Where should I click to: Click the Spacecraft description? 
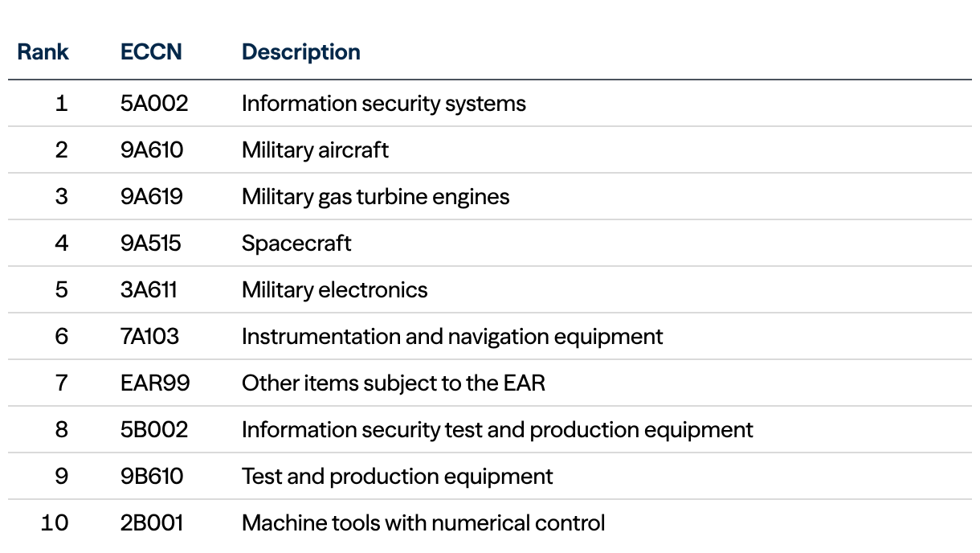(296, 244)
